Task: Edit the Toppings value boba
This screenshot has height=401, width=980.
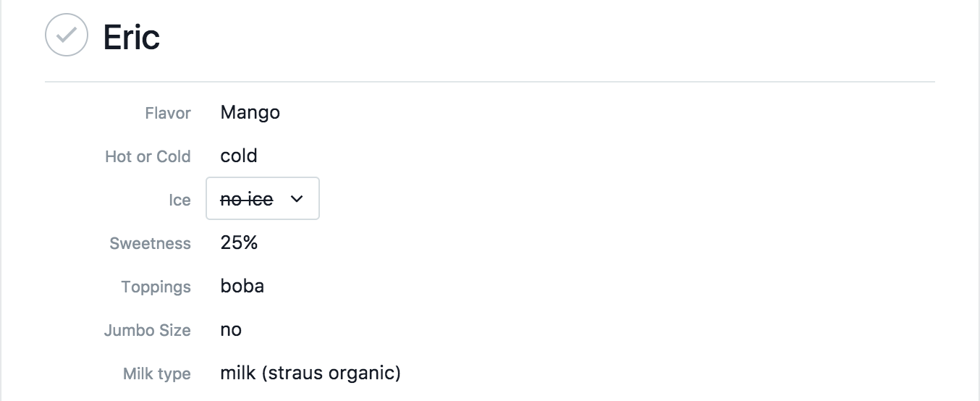Action: click(242, 286)
